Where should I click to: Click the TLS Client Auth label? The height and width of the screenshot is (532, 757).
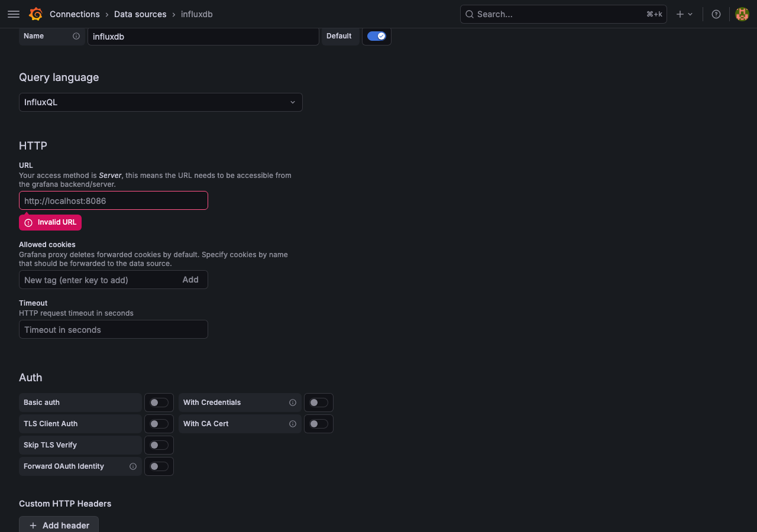click(x=50, y=424)
